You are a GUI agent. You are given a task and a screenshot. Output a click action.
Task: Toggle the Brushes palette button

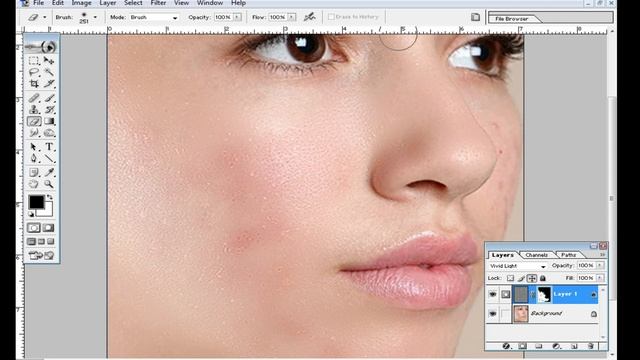point(475,17)
